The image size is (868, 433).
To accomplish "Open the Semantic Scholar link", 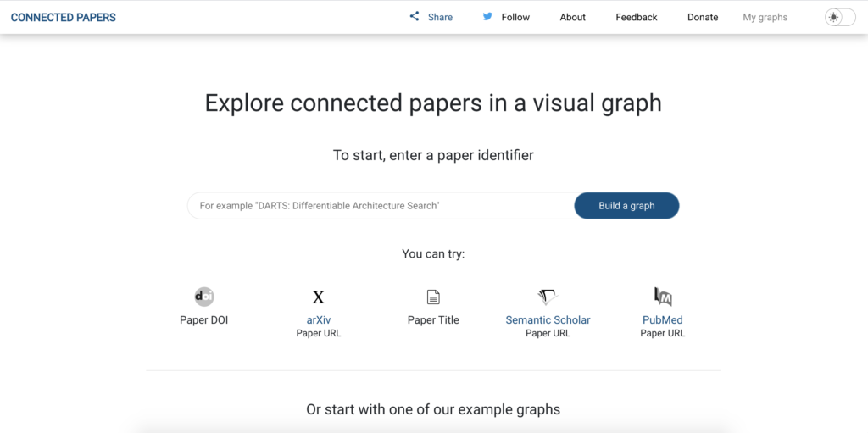I will pyautogui.click(x=548, y=320).
